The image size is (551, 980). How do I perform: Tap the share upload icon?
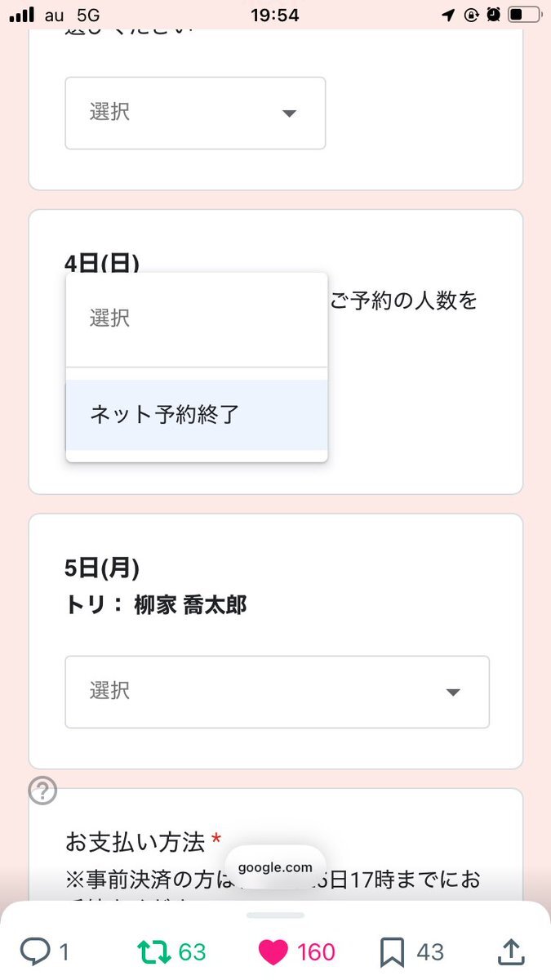click(510, 951)
